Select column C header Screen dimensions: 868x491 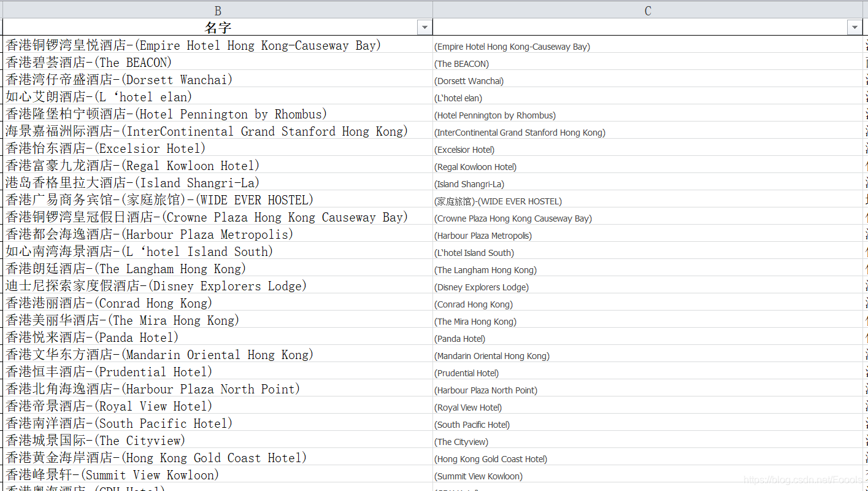648,10
